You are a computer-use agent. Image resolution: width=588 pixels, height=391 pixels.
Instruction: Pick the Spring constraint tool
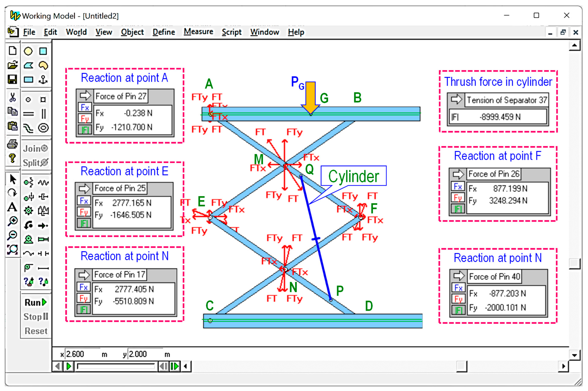pos(43,183)
